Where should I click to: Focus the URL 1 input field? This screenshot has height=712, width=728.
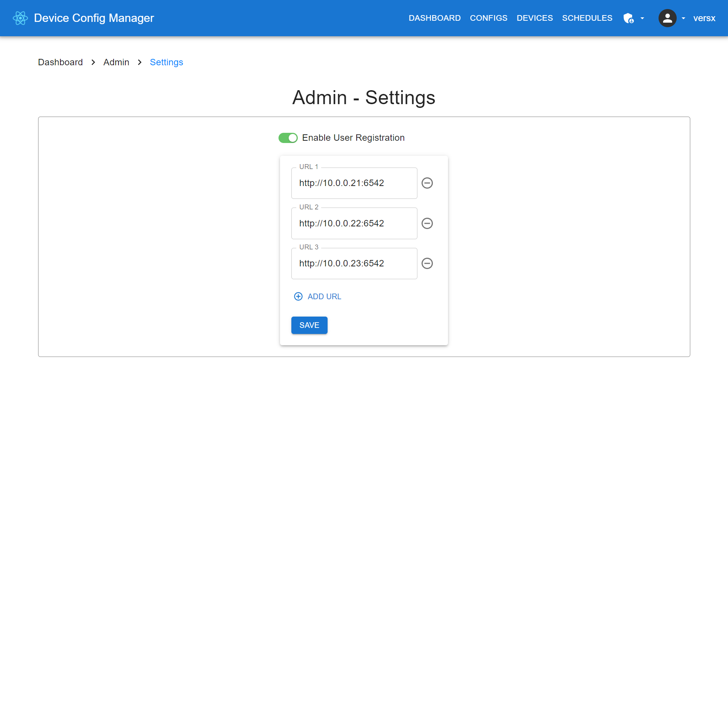(354, 183)
